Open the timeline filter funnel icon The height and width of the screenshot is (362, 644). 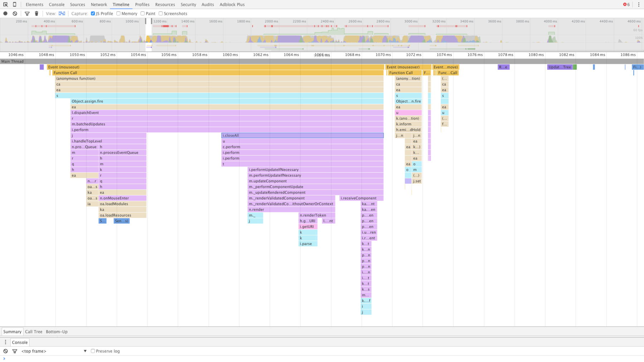[x=27, y=14]
